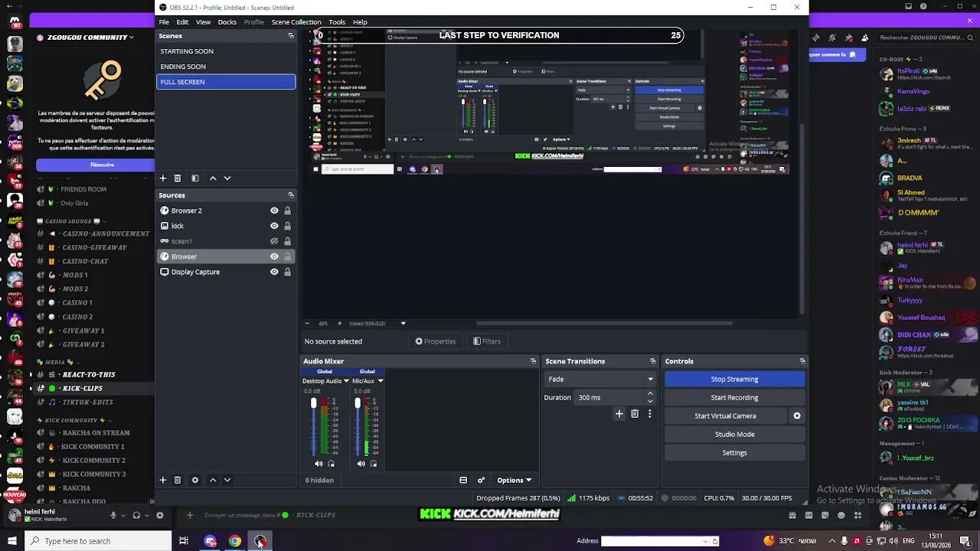Hide the Display Capture source
980x551 pixels.
pos(274,272)
